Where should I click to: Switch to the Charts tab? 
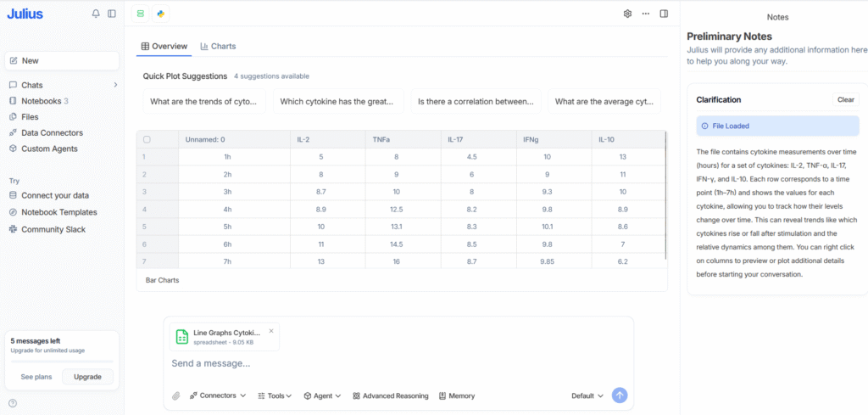(x=218, y=46)
